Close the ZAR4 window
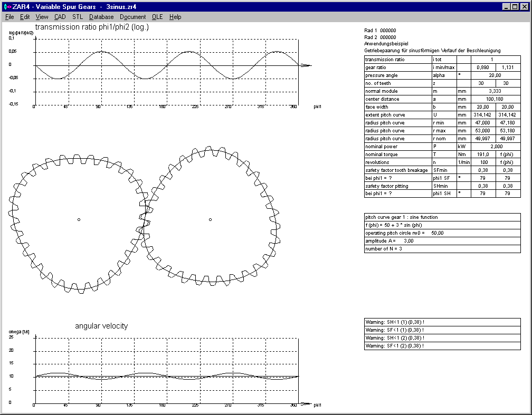 click(525, 6)
